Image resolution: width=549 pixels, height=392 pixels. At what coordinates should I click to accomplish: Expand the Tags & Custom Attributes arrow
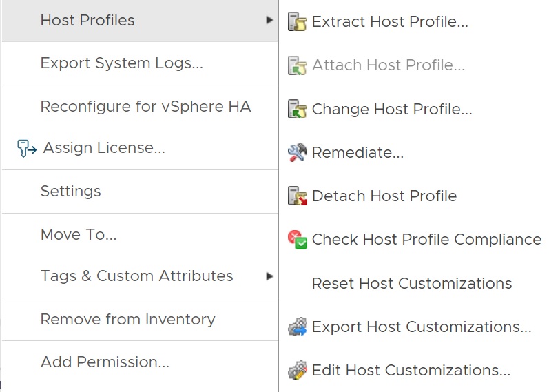(269, 276)
